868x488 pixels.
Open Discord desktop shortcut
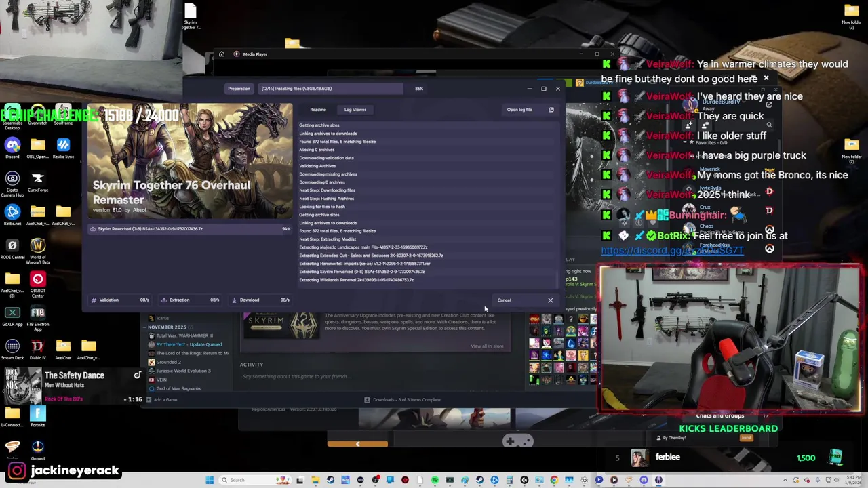click(12, 148)
